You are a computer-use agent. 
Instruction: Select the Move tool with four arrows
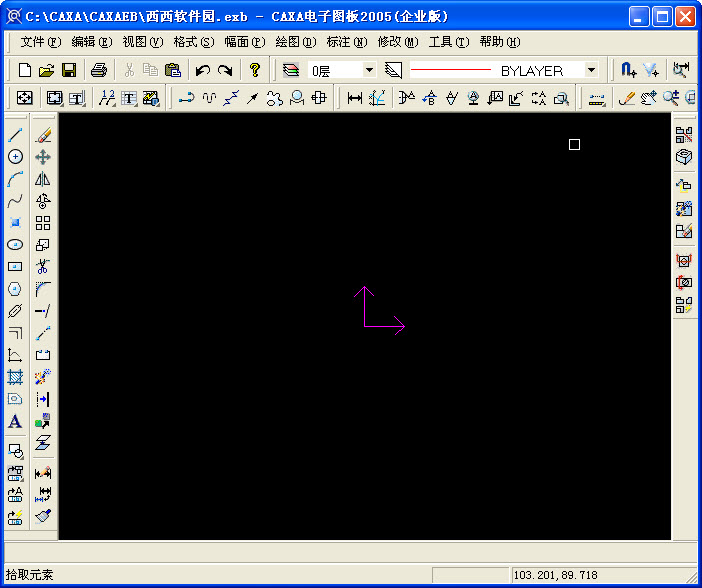click(x=43, y=157)
